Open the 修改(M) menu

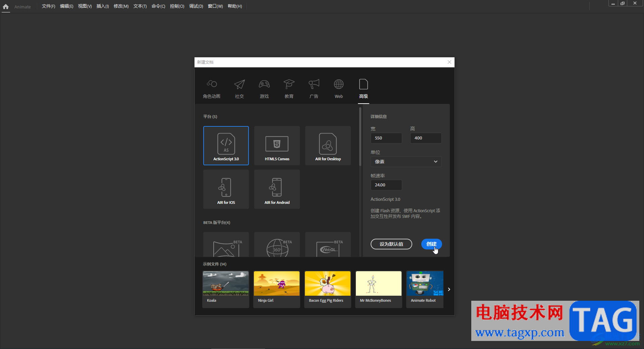[121, 6]
